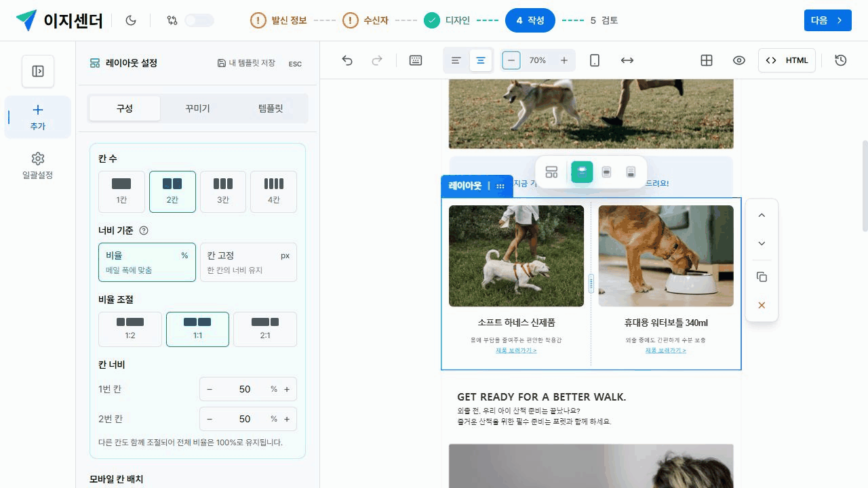Move the layout block up
This screenshot has width=868, height=488.
click(762, 216)
